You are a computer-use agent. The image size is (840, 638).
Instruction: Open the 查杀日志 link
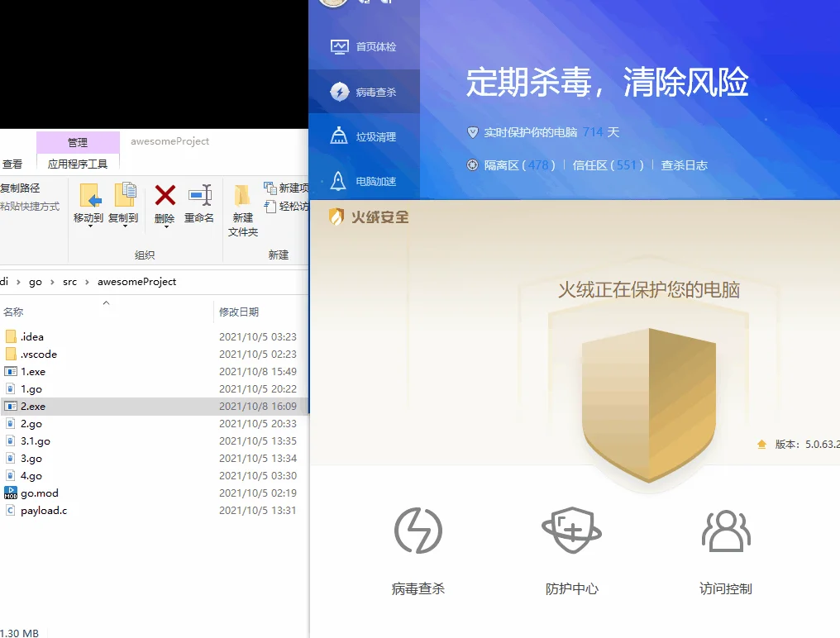click(684, 165)
